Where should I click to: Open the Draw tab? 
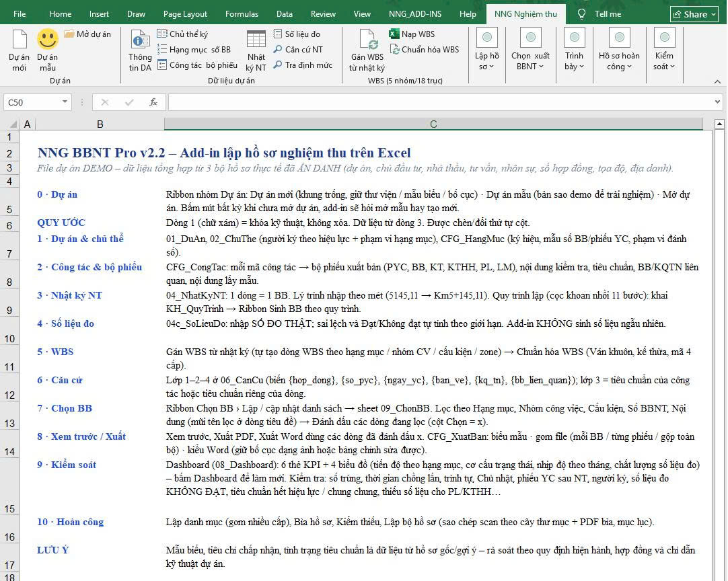pyautogui.click(x=136, y=14)
